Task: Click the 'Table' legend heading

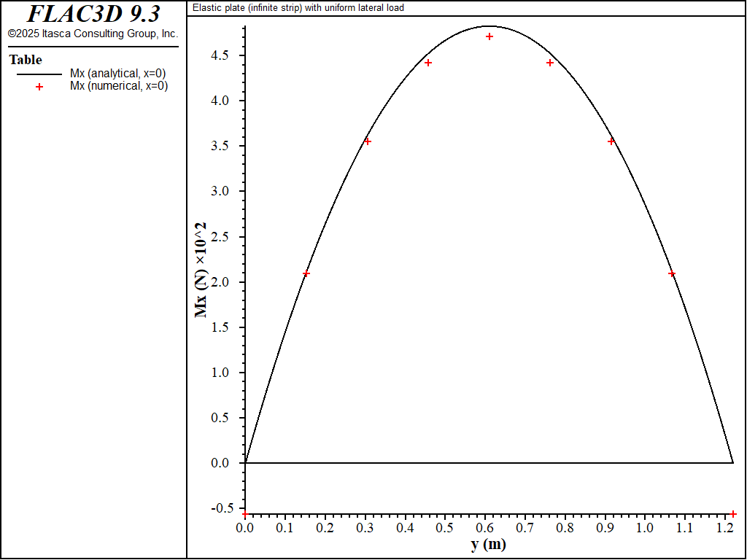Action: click(26, 60)
